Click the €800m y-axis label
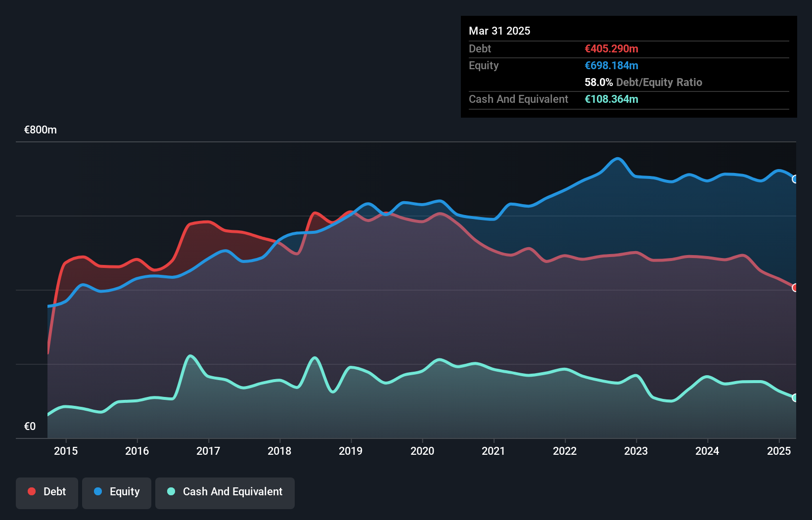812x520 pixels. 41,130
